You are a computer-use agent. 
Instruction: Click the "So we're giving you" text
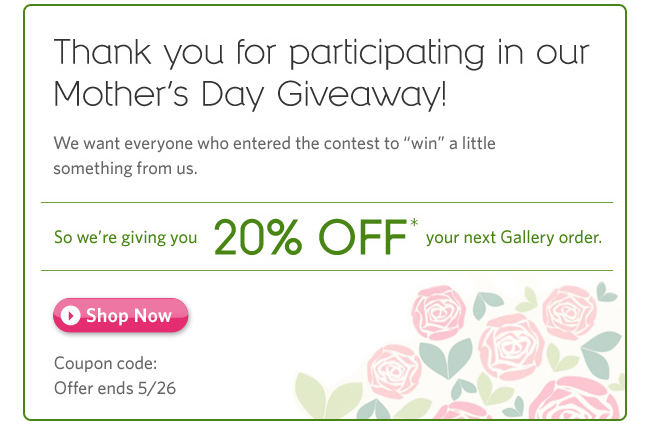tap(124, 239)
